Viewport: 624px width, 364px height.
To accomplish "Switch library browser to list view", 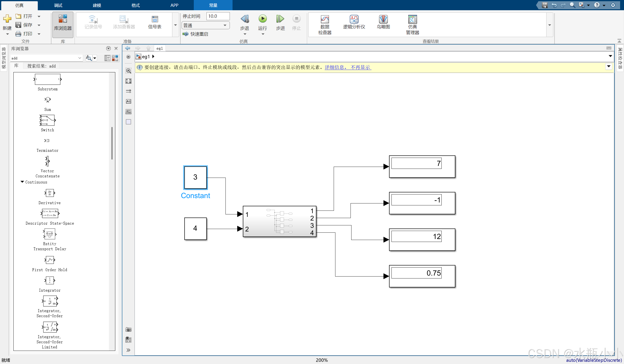I will [x=107, y=58].
